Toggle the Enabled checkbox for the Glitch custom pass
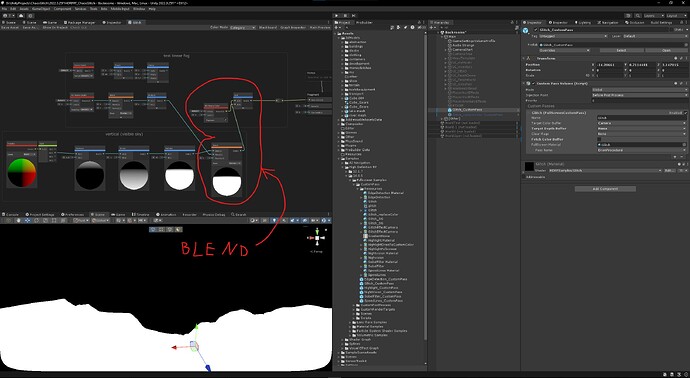This screenshot has width=690, height=378. tap(685, 113)
